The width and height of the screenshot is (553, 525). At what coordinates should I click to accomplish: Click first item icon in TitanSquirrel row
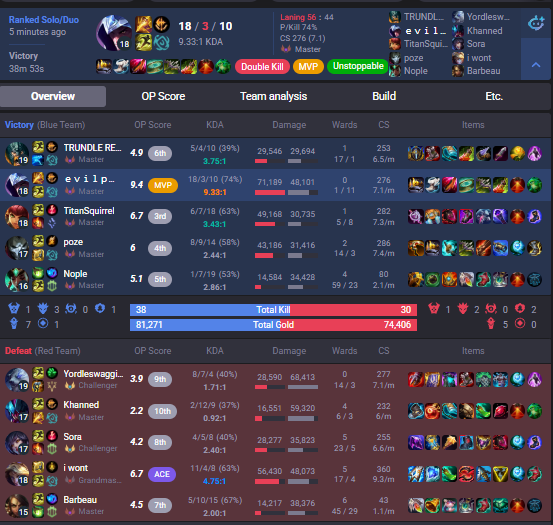[415, 216]
